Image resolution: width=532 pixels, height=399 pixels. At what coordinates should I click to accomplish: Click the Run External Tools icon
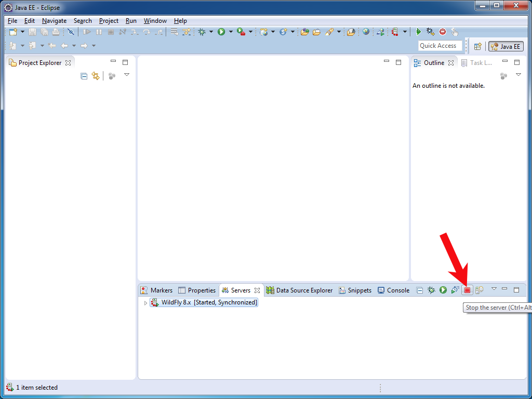tap(241, 32)
